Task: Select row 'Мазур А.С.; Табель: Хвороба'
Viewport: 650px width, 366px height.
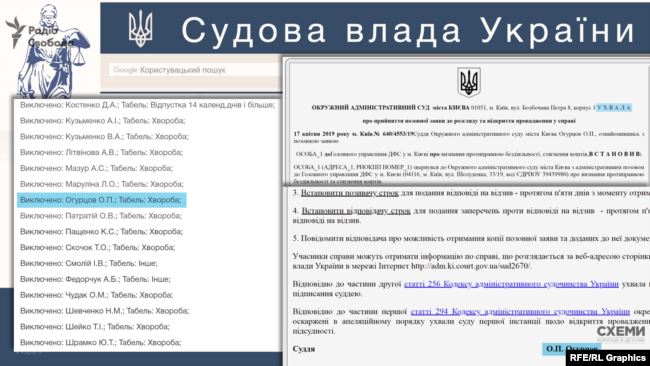Action: tap(96, 168)
